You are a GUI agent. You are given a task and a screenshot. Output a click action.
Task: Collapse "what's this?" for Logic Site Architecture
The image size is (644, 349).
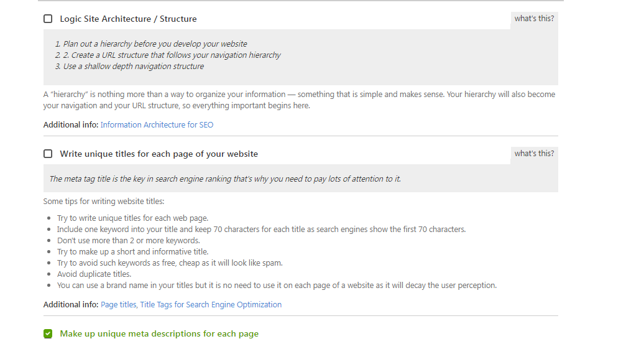pos(534,19)
